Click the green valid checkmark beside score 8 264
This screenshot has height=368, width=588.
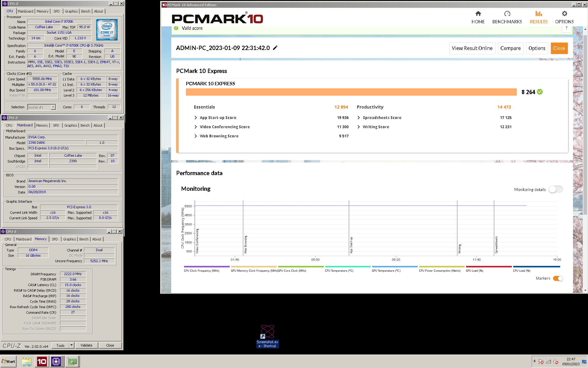(540, 92)
